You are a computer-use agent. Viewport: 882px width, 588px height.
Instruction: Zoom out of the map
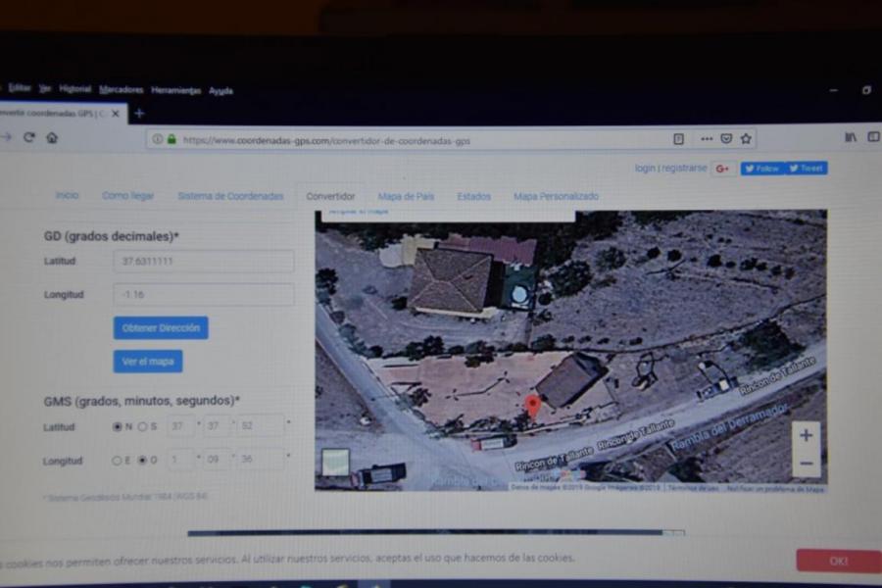pyautogui.click(x=806, y=463)
